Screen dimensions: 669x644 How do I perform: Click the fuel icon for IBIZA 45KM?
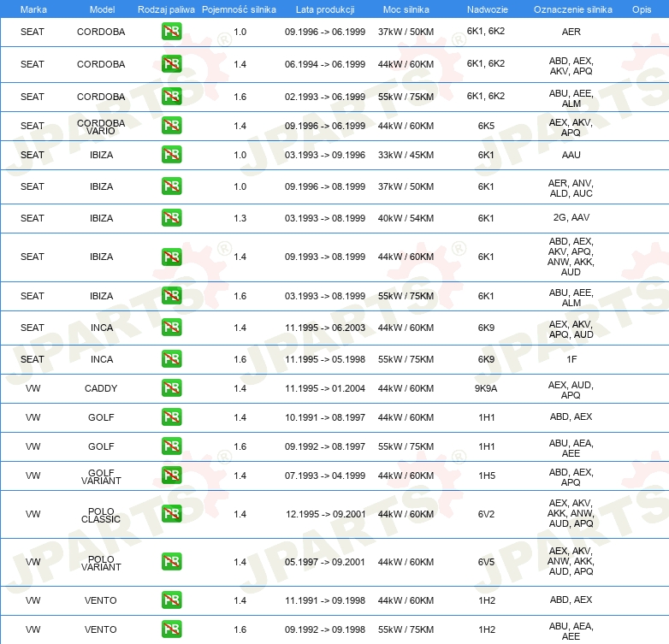[x=171, y=155]
